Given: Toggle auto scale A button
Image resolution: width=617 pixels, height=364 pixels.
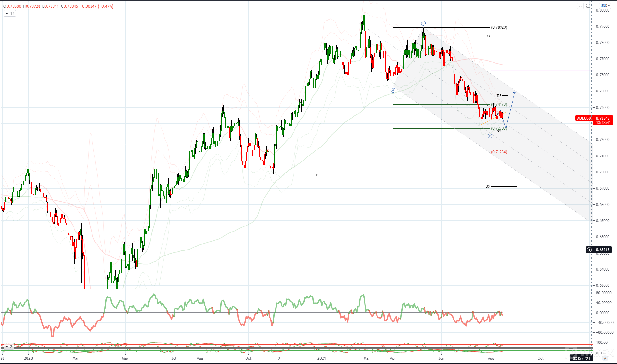Looking at the screenshot, I should pos(605,358).
